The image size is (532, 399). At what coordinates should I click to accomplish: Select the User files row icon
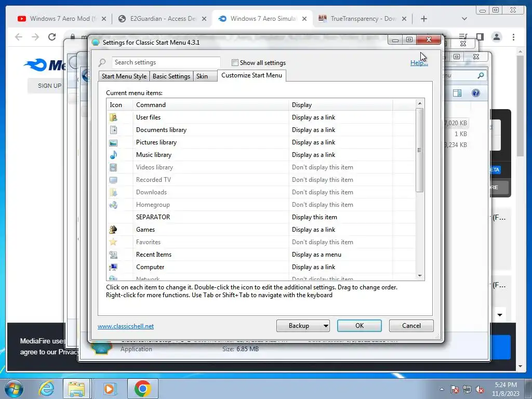[113, 117]
